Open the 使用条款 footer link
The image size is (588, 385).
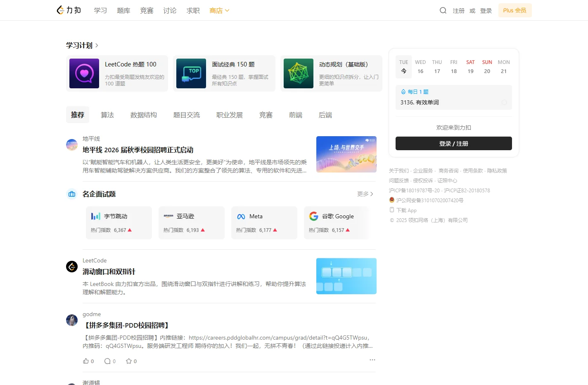tap(473, 171)
